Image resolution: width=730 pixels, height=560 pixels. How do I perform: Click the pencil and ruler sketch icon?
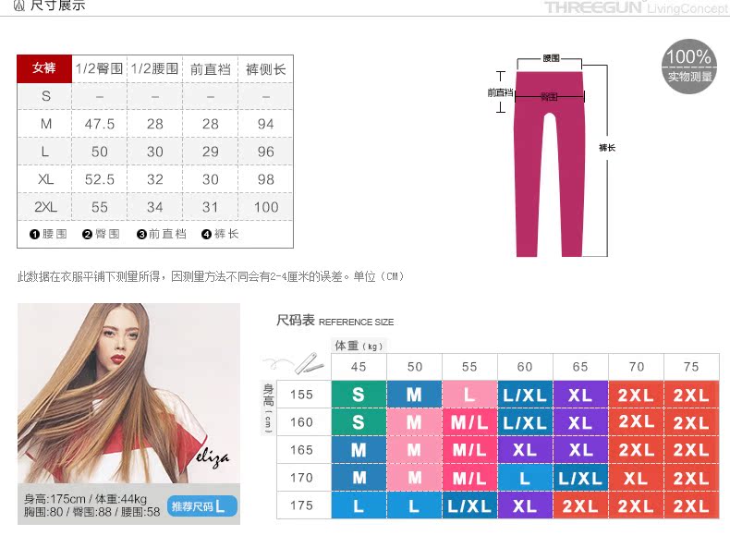(x=310, y=363)
